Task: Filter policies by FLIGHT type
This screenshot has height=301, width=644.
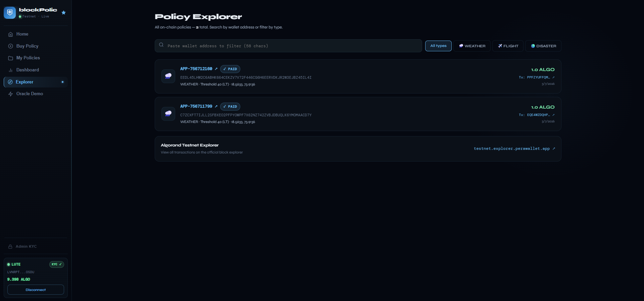Action: (x=508, y=46)
